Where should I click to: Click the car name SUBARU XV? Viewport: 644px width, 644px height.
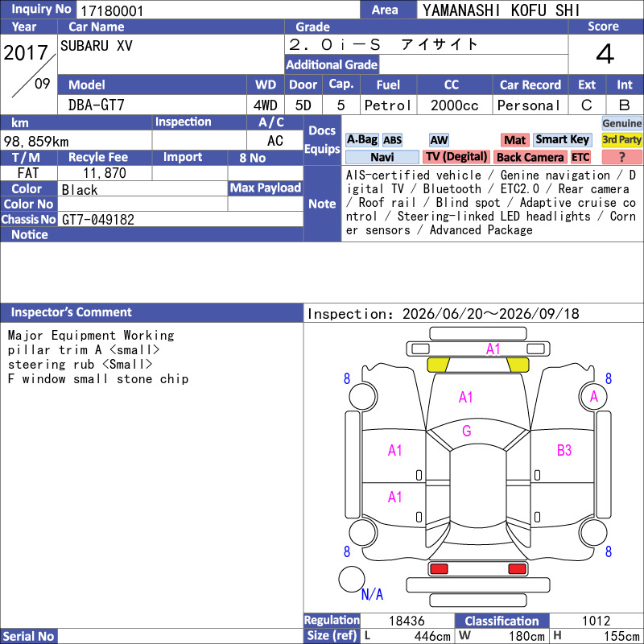pos(97,46)
